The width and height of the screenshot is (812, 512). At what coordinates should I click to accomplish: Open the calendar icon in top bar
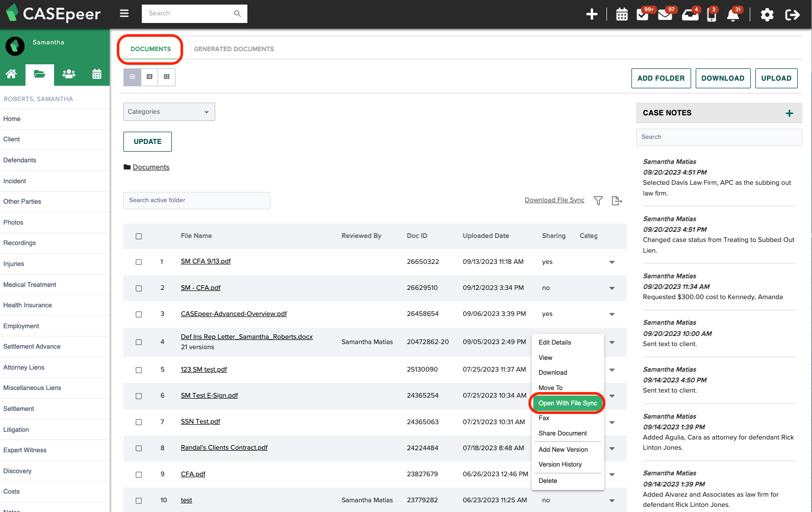point(621,14)
